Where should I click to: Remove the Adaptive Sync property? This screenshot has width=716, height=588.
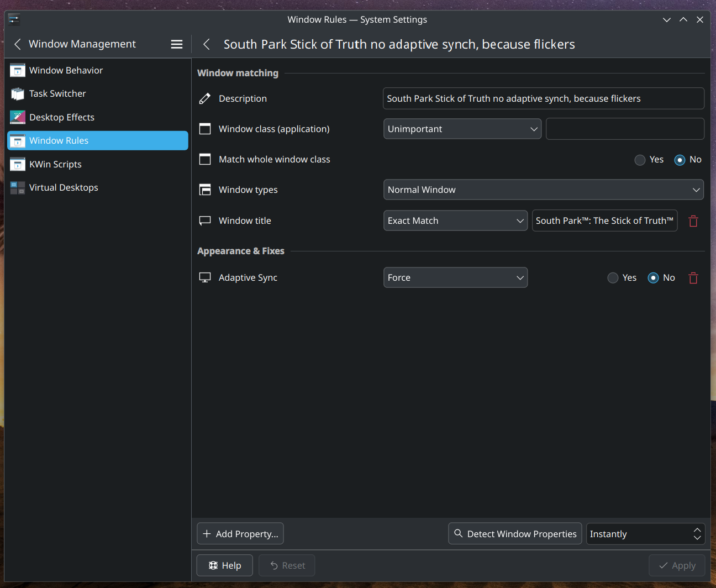click(x=693, y=278)
